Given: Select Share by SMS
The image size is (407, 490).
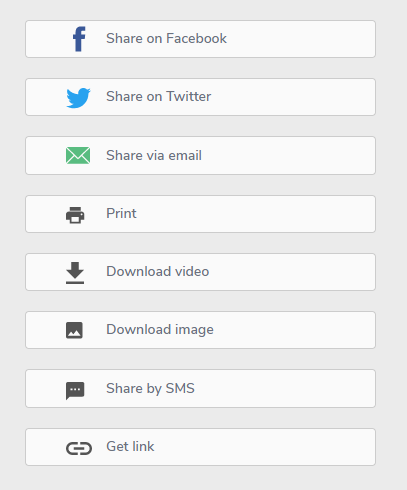Looking at the screenshot, I should [x=200, y=388].
